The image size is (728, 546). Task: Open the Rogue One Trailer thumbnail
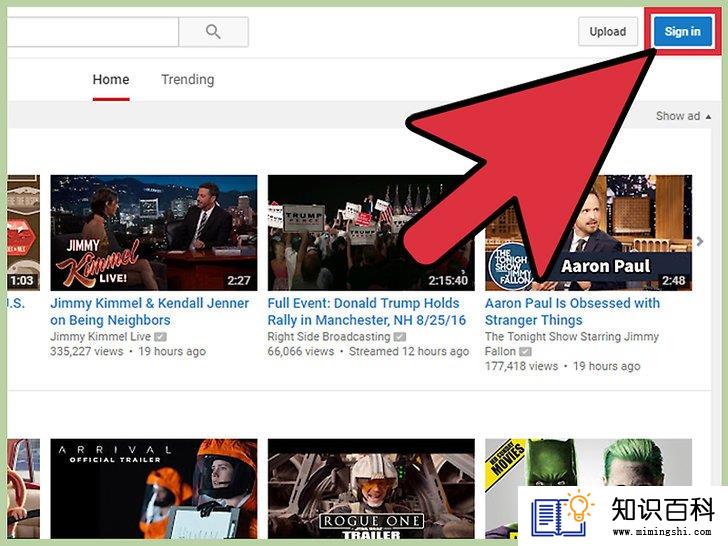pyautogui.click(x=371, y=489)
